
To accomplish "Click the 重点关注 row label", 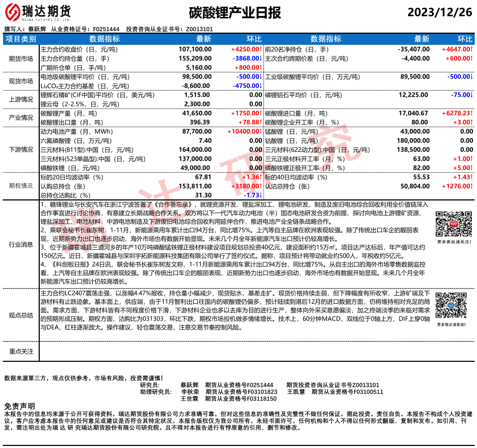I will [x=21, y=351].
